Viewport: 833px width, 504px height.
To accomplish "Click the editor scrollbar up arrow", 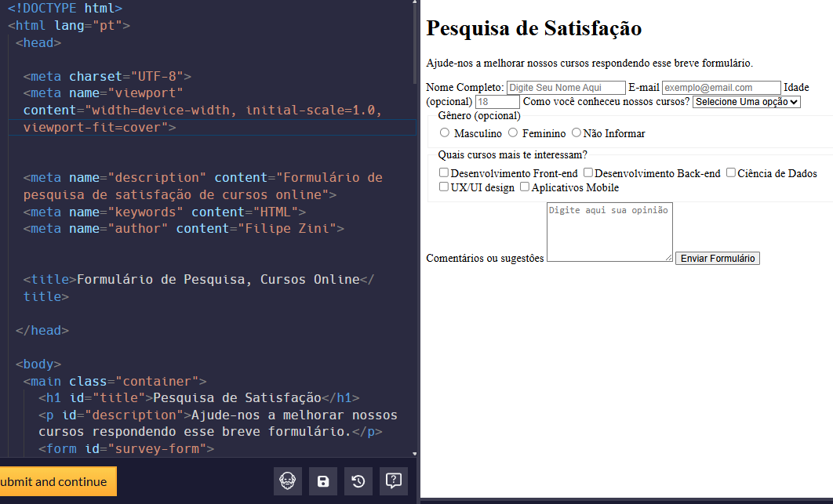I will coord(415,2).
